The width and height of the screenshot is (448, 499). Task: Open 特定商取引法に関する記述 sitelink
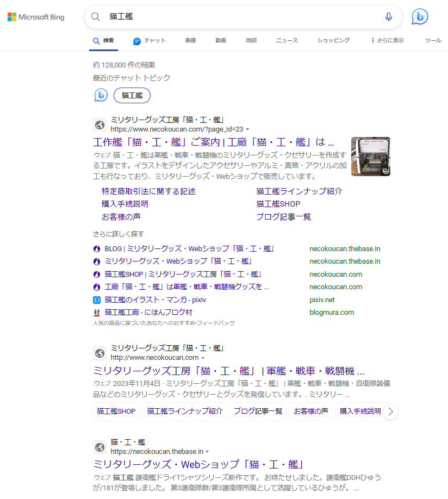tap(148, 191)
